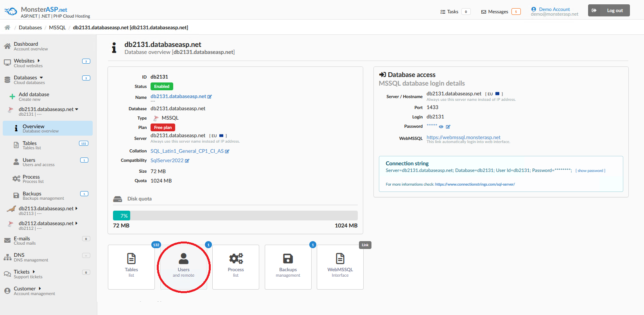The height and width of the screenshot is (315, 644).
Task: Click the Tickets chat icon in sidebar
Action: pyautogui.click(x=7, y=274)
